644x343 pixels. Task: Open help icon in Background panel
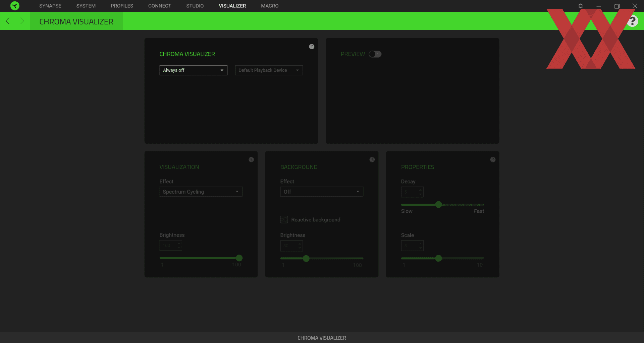pos(372,160)
